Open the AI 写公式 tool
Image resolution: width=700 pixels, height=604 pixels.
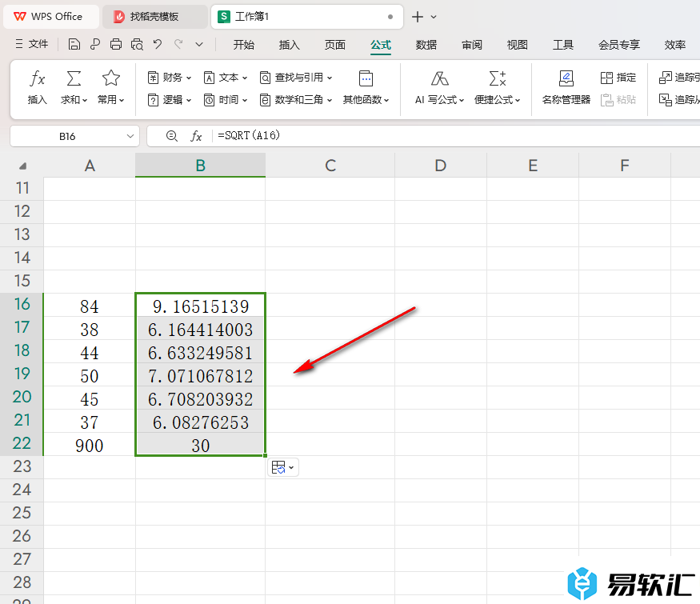(x=440, y=87)
